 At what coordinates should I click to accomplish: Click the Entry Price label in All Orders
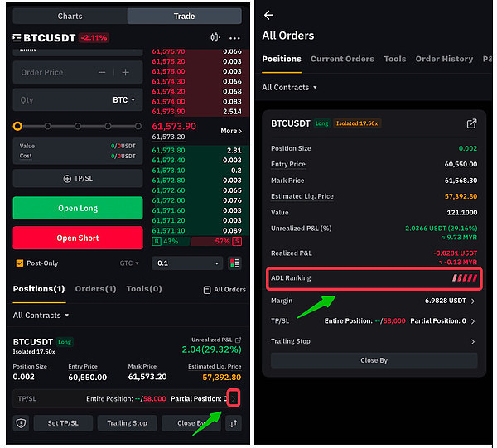point(288,164)
